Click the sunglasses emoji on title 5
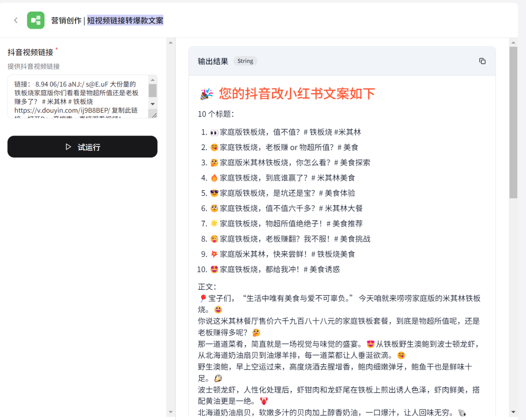This screenshot has width=526, height=420. pyautogui.click(x=214, y=193)
